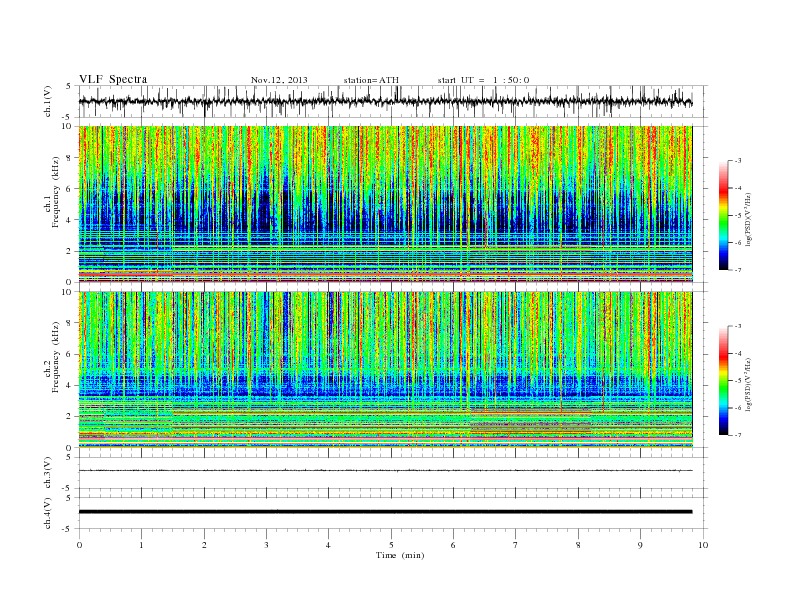This screenshot has height=612, width=792.
Task: Click the "ch.4(V)" axis label
Action: tap(47, 513)
